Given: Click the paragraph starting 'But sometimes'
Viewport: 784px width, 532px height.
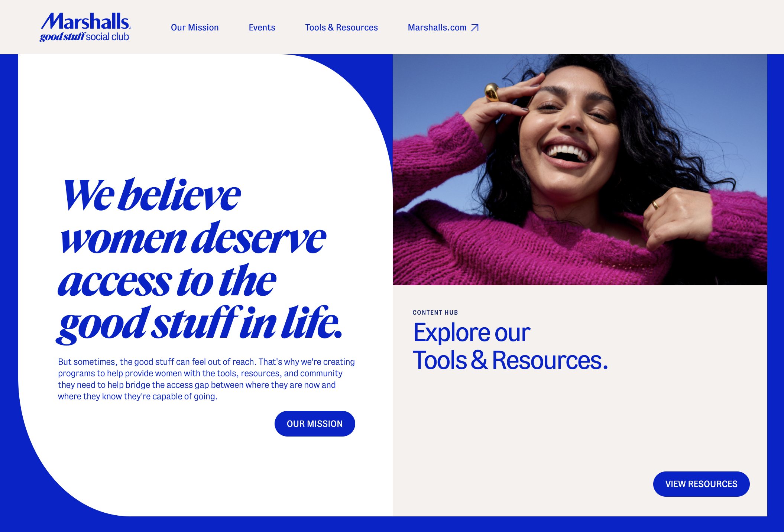Looking at the screenshot, I should (x=206, y=379).
